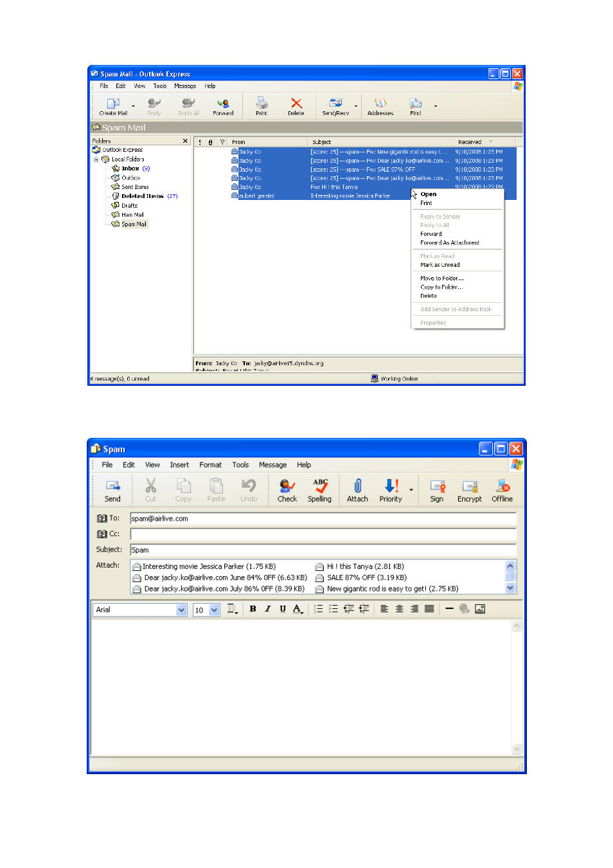Open the paragraph style dropdown

[x=233, y=609]
